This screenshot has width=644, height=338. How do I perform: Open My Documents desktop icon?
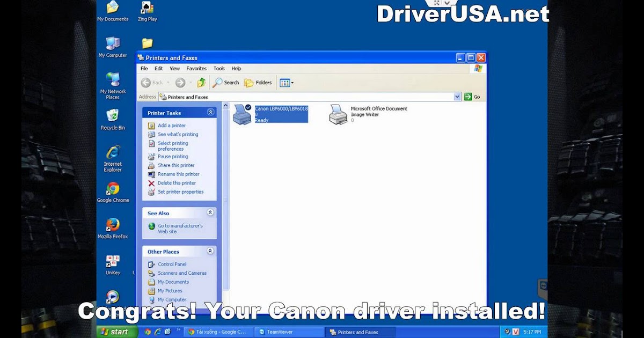(113, 11)
